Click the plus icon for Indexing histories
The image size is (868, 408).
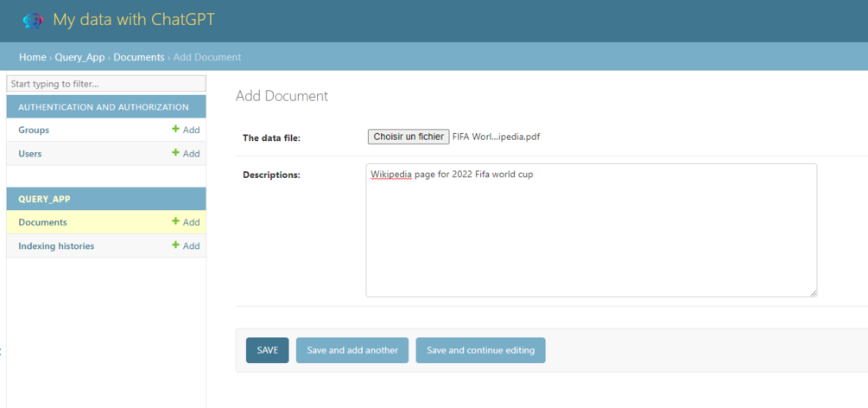[175, 245]
